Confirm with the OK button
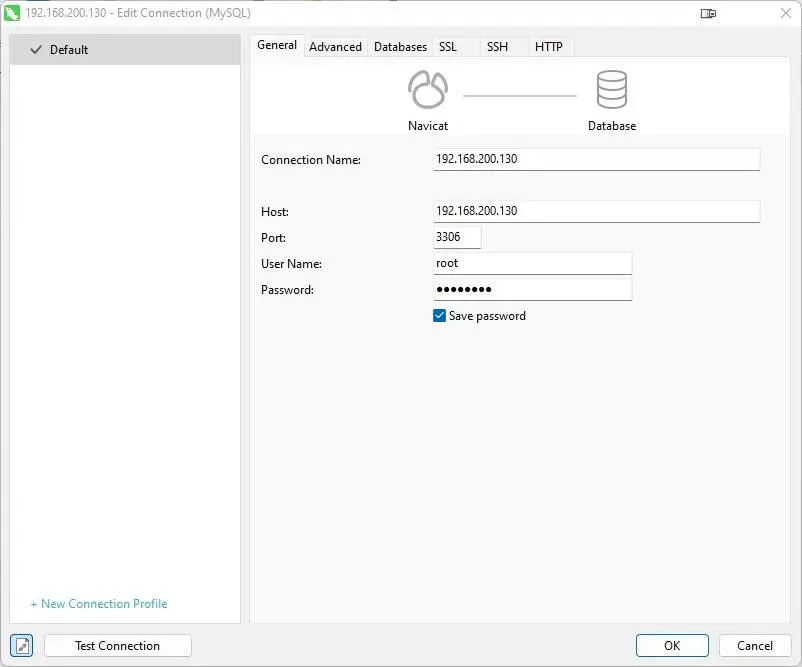This screenshot has width=802, height=667. pos(672,646)
